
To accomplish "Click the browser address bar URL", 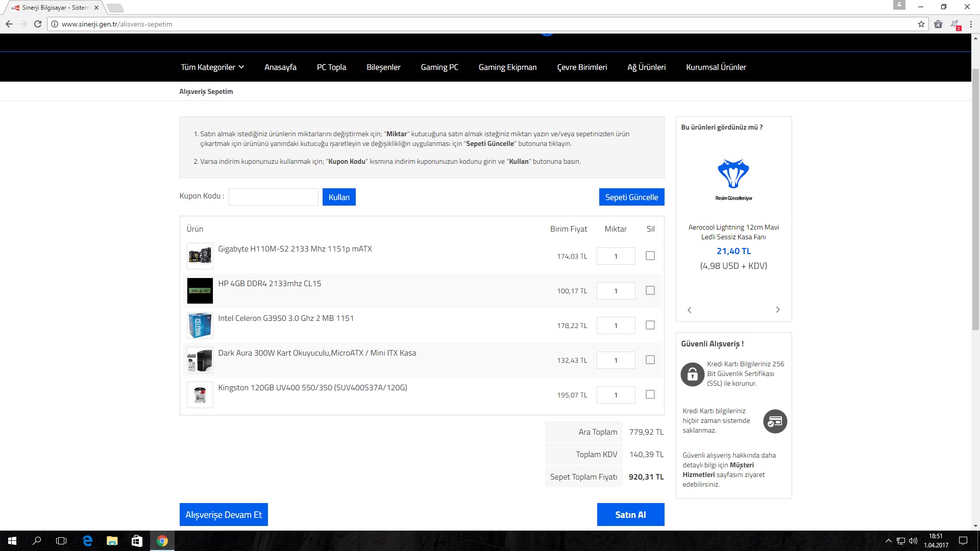I will (117, 24).
